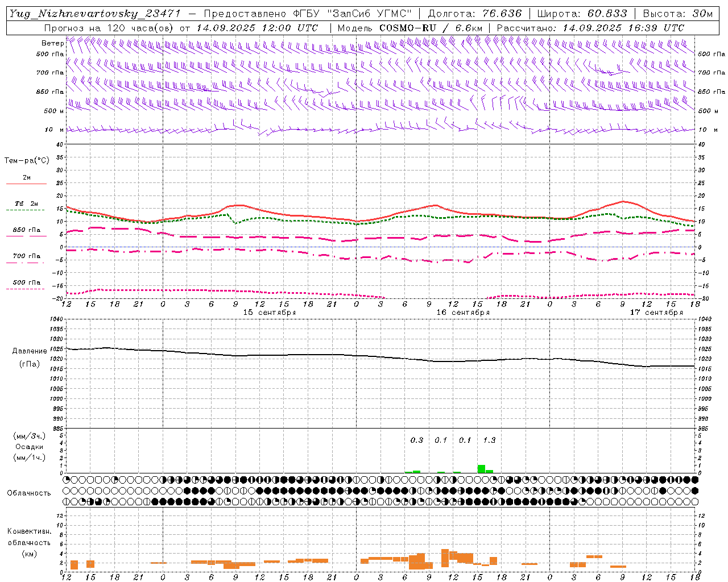This screenshot has width=728, height=582.
Task: Click the Давление pressure panel label
Action: pos(30,351)
